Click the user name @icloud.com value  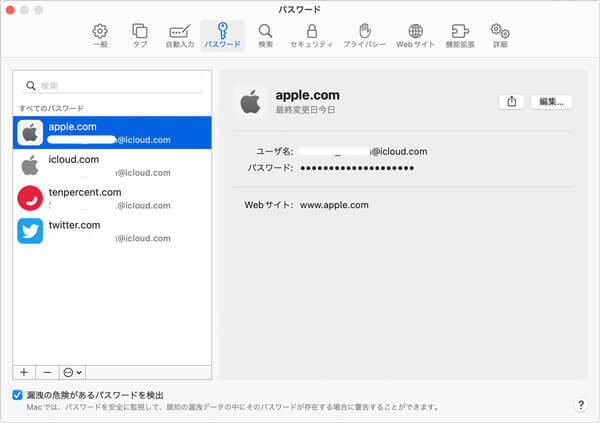[x=363, y=152]
